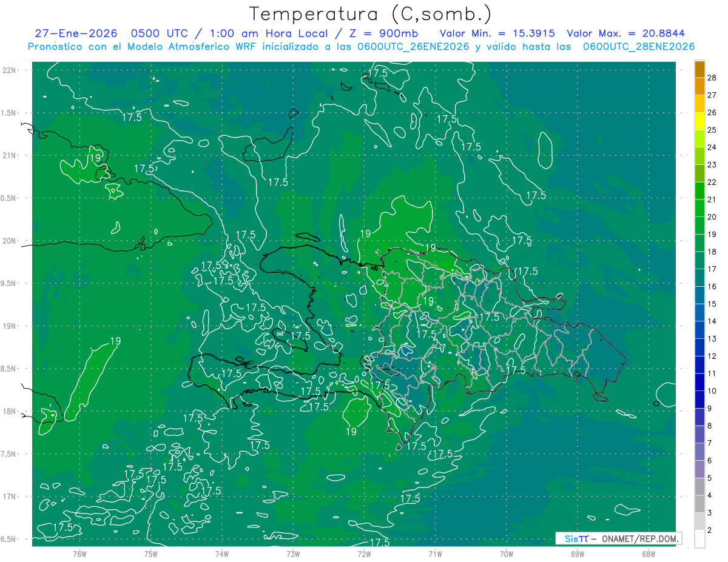The width and height of the screenshot is (728, 562).
Task: Click the '18' label on the color scale
Action: [712, 252]
